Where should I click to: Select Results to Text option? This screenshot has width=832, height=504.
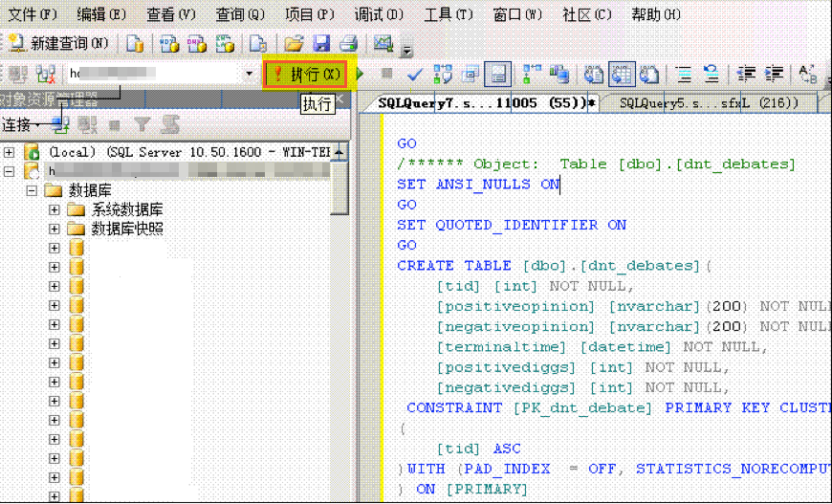(x=594, y=75)
